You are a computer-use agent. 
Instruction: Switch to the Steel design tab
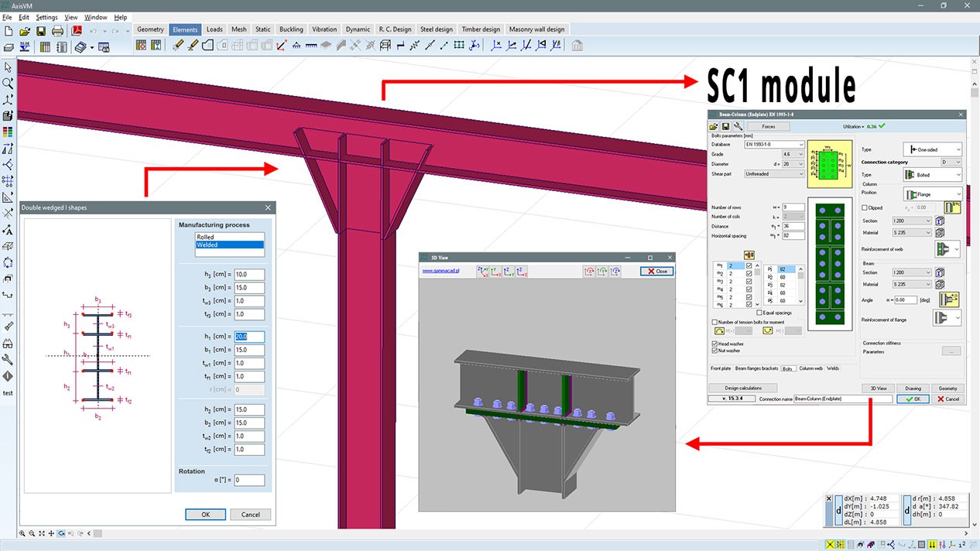437,29
